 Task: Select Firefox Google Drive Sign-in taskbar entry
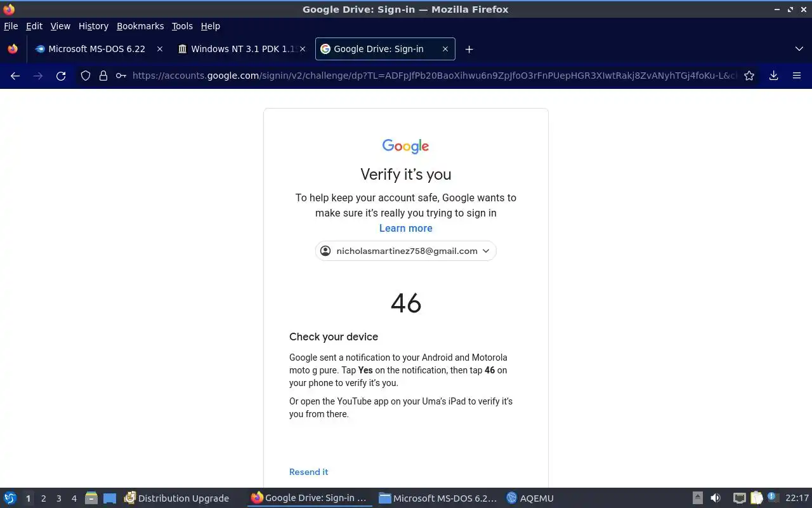pyautogui.click(x=309, y=498)
